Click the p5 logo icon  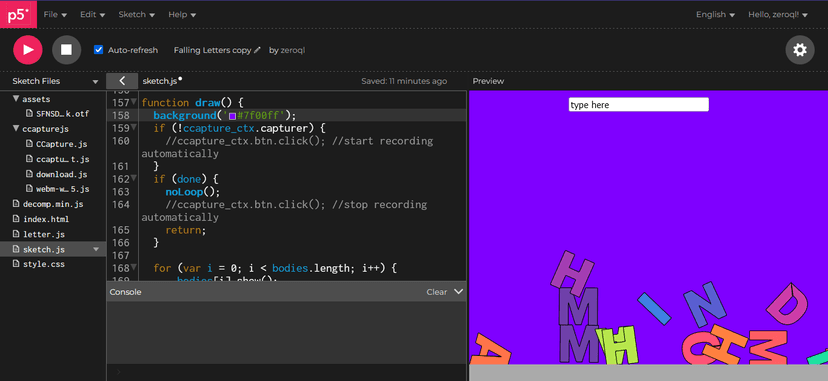pyautogui.click(x=18, y=15)
